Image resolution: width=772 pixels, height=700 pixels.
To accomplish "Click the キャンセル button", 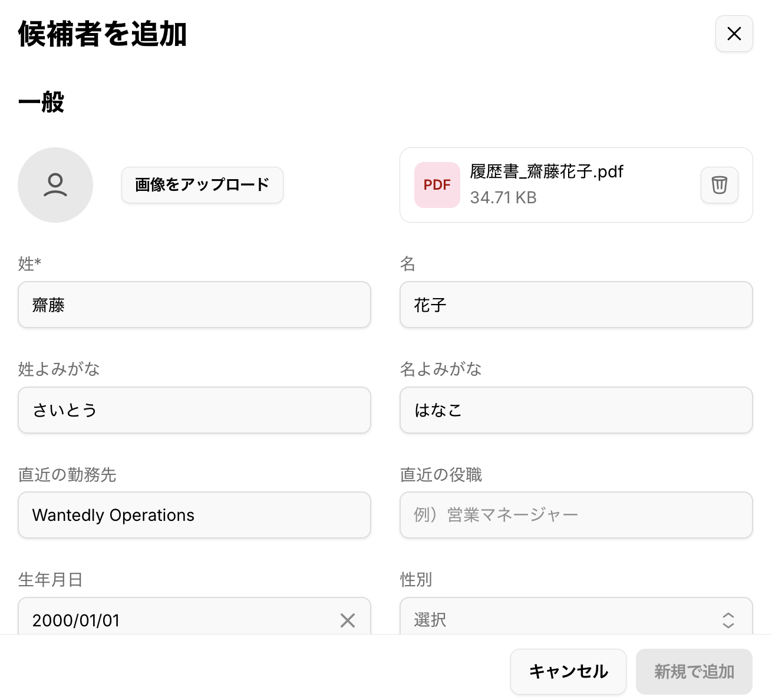I will pyautogui.click(x=568, y=672).
